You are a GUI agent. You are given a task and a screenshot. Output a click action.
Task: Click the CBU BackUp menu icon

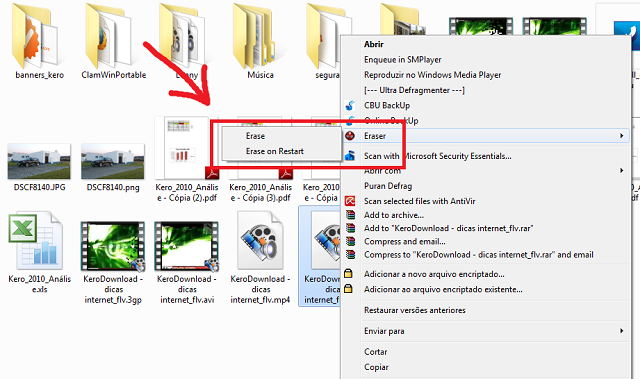click(350, 106)
